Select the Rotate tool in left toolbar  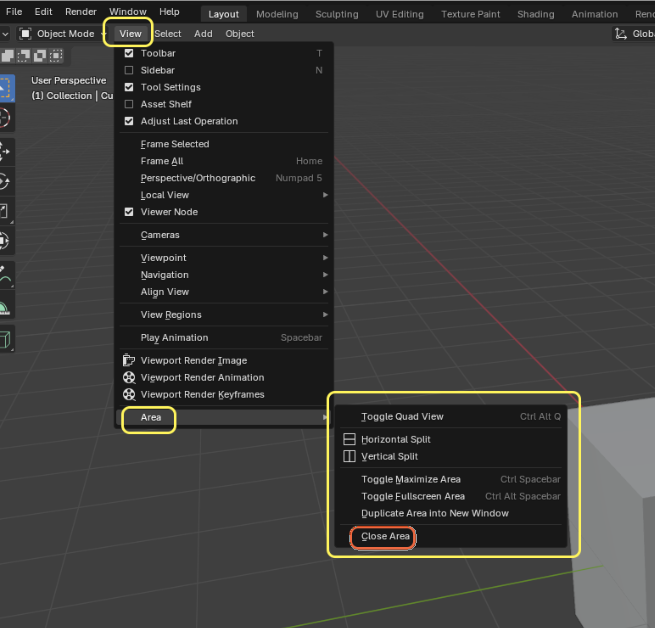3,181
